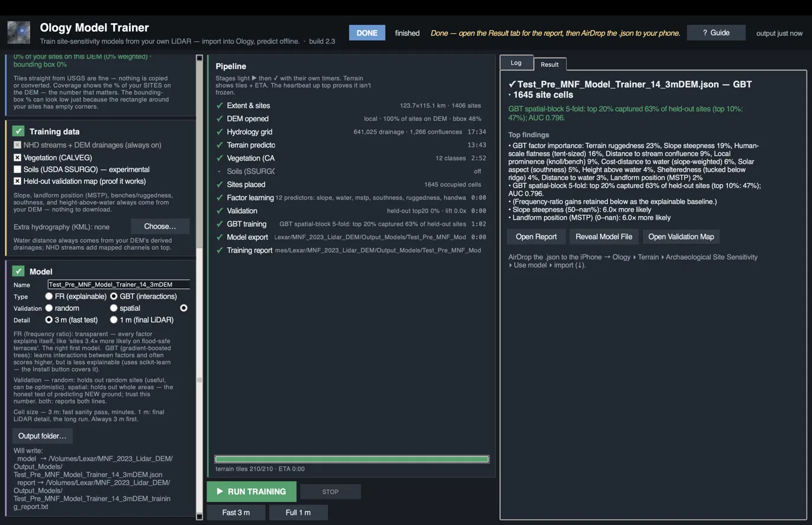Toggle Held-out validation map checkbox
Image resolution: width=812 pixels, height=525 pixels.
[x=17, y=181]
